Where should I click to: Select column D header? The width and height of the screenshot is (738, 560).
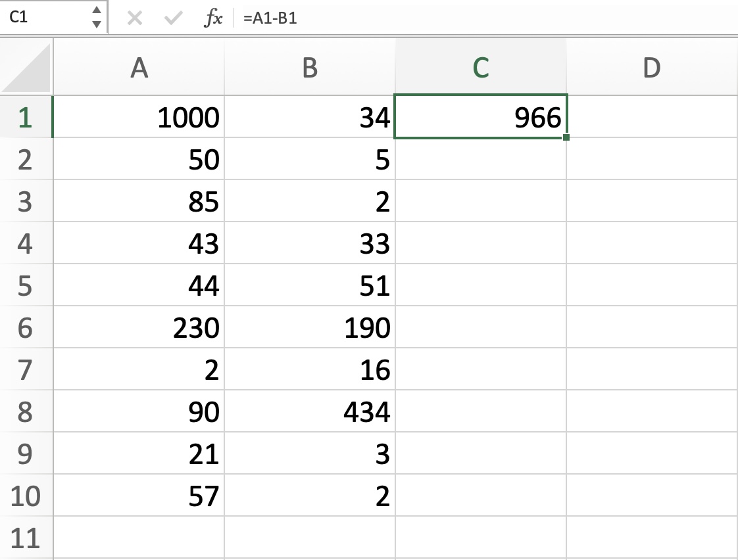point(652,67)
